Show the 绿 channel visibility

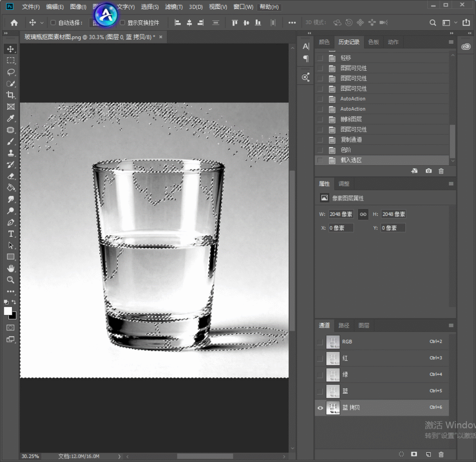tap(320, 375)
